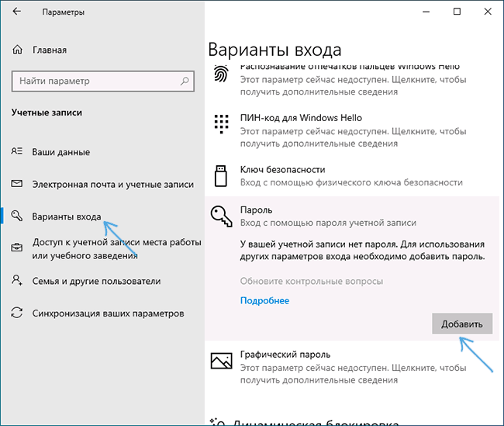Click the email envelope icon
The height and width of the screenshot is (426, 504).
tap(18, 185)
